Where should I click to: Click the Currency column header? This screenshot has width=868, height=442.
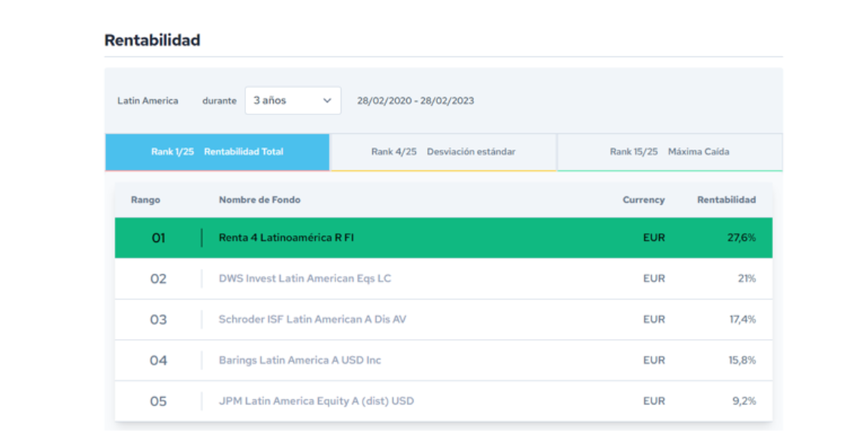(x=643, y=200)
